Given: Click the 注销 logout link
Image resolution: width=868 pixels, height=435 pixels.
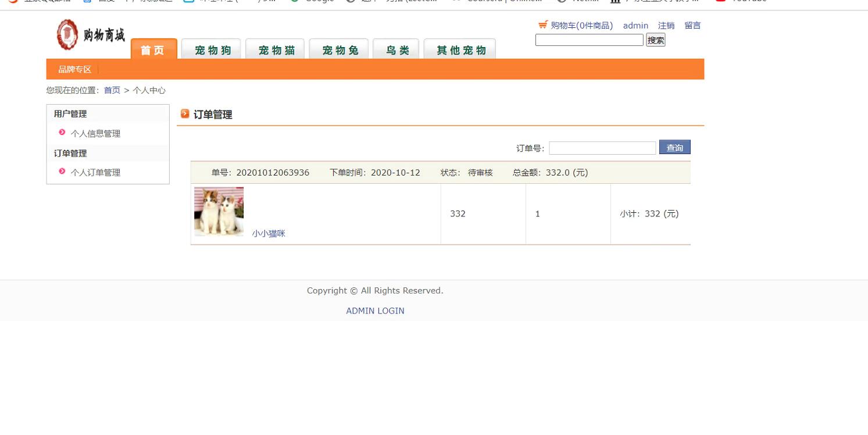Looking at the screenshot, I should (666, 26).
